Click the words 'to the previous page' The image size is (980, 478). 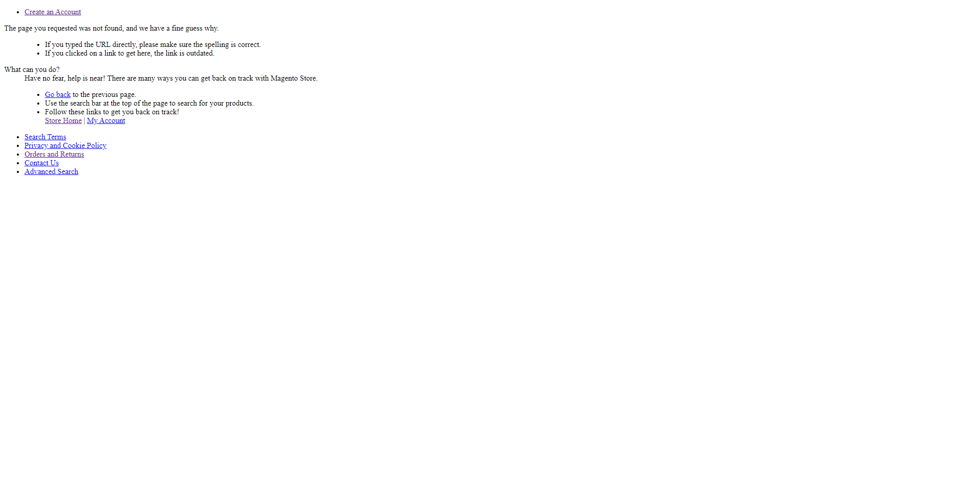click(104, 94)
